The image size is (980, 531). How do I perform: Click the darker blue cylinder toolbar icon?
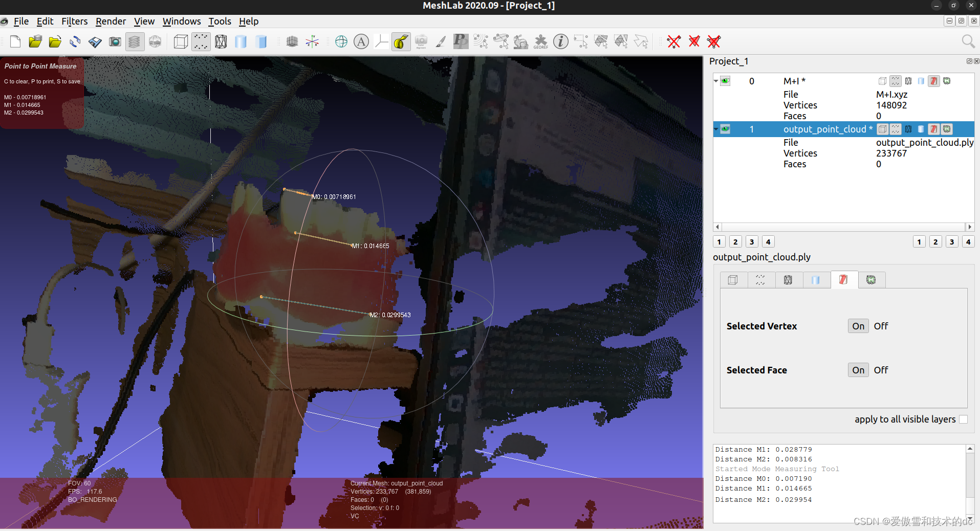[262, 41]
